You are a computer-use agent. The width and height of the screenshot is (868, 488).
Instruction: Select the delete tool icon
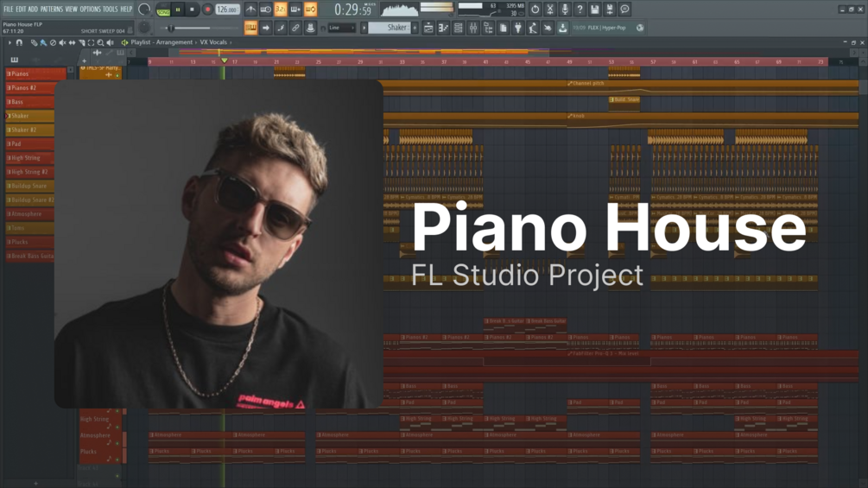coord(53,42)
